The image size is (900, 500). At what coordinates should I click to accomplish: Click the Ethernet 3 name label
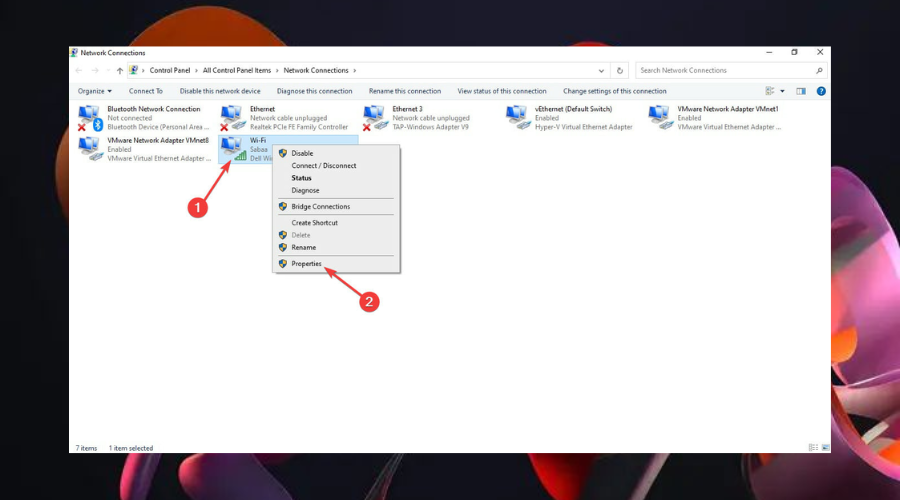[x=407, y=109]
